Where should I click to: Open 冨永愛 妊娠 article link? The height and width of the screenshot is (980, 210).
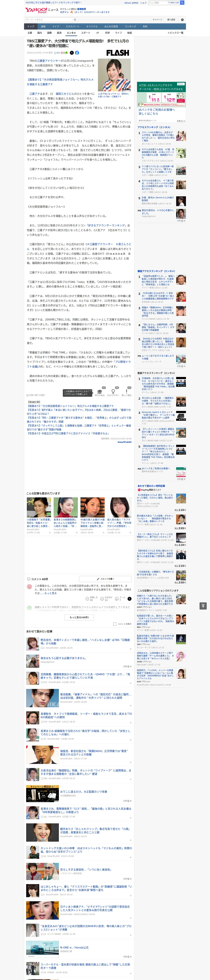[x=85, y=966]
